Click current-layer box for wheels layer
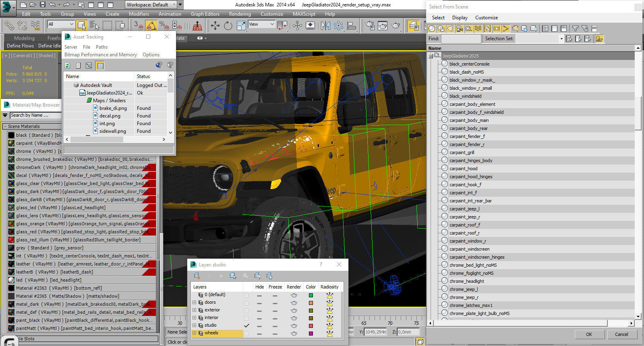The height and width of the screenshot is (346, 644). click(246, 334)
